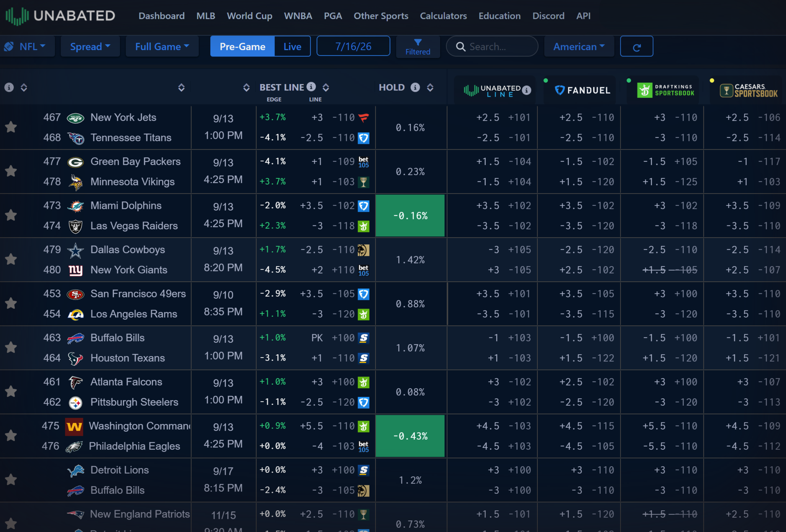Favorite the Jets vs Titans game star
Image resolution: width=786 pixels, height=532 pixels.
pos(11,127)
